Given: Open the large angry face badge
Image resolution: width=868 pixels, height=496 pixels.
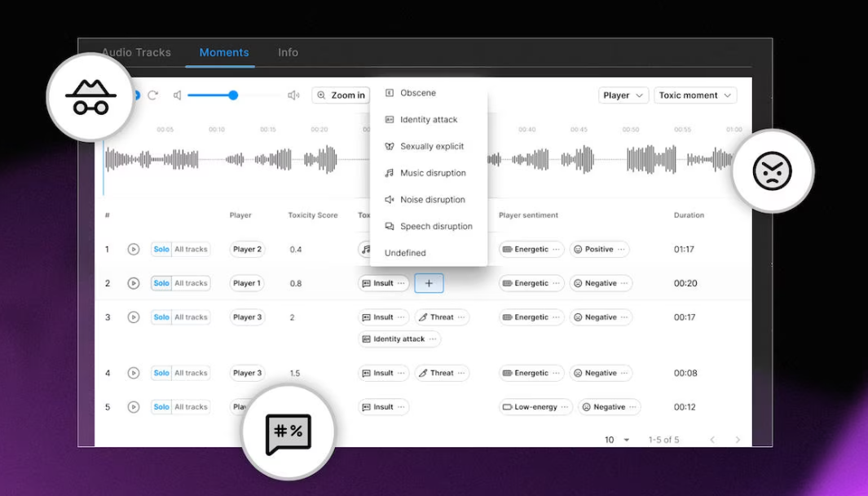Looking at the screenshot, I should click(772, 171).
